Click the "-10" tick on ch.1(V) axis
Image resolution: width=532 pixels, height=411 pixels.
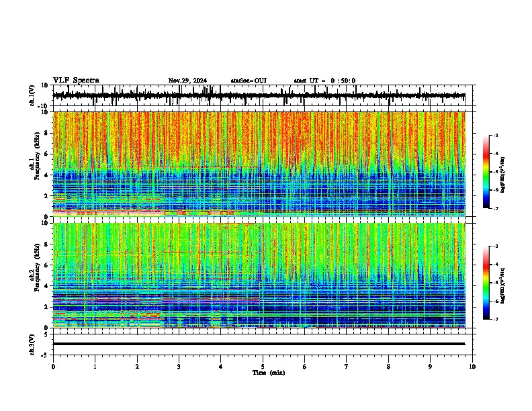coord(44,106)
